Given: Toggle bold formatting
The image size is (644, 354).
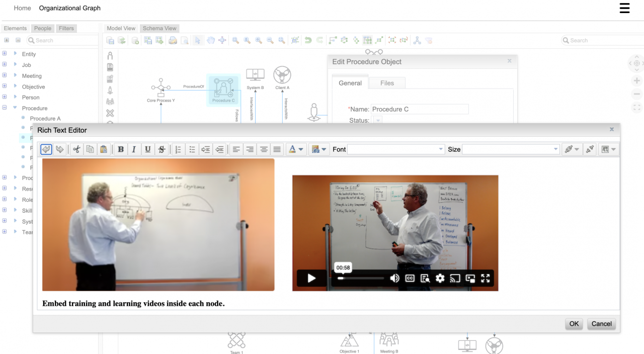Looking at the screenshot, I should (x=120, y=149).
